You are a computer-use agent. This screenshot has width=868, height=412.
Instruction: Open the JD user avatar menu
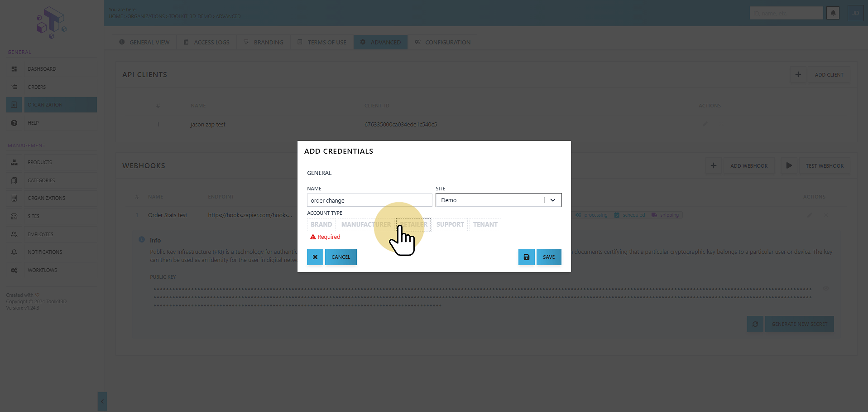[856, 13]
